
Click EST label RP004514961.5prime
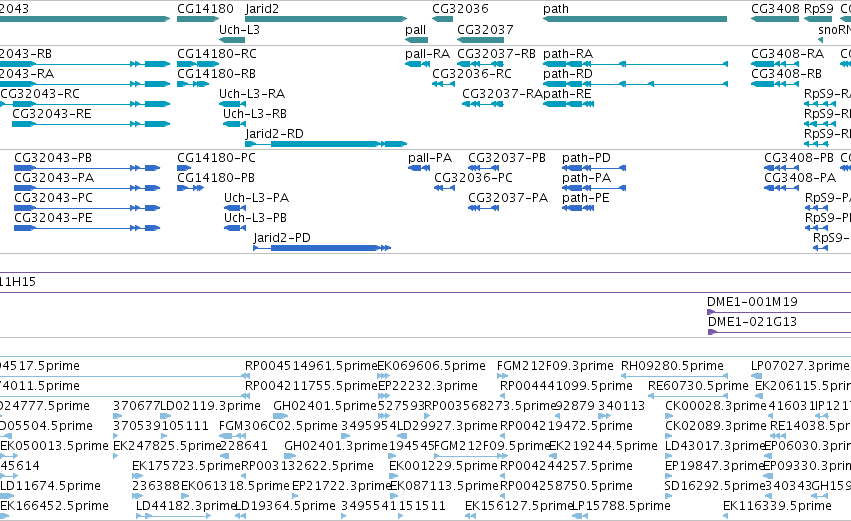tap(311, 366)
